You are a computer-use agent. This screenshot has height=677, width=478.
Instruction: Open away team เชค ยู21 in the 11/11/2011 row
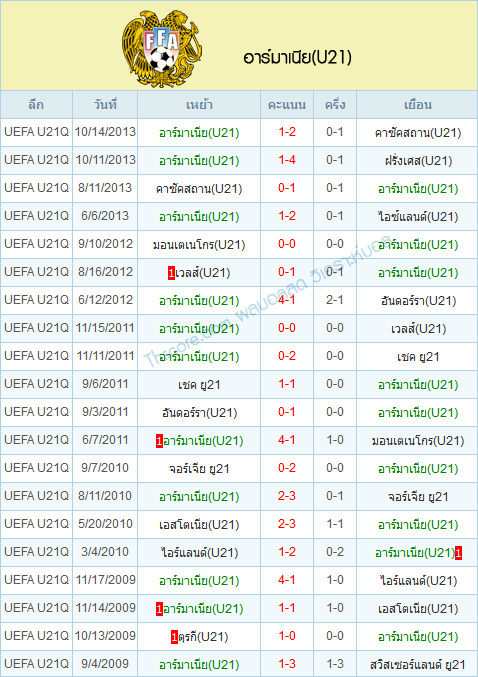[x=418, y=357]
